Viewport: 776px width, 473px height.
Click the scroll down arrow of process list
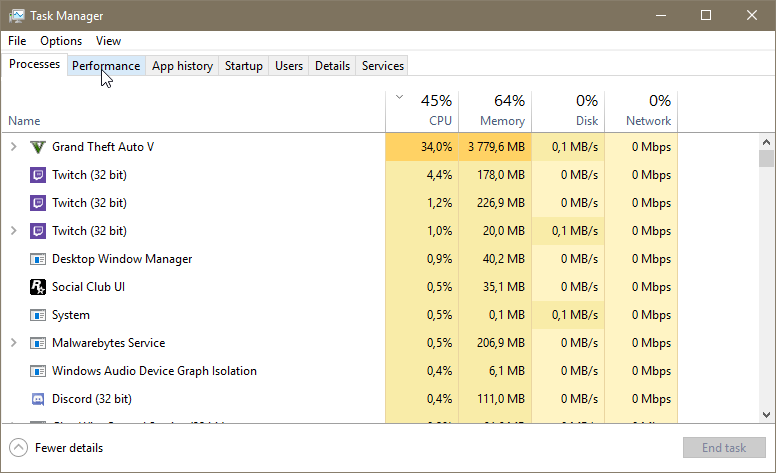tap(767, 414)
